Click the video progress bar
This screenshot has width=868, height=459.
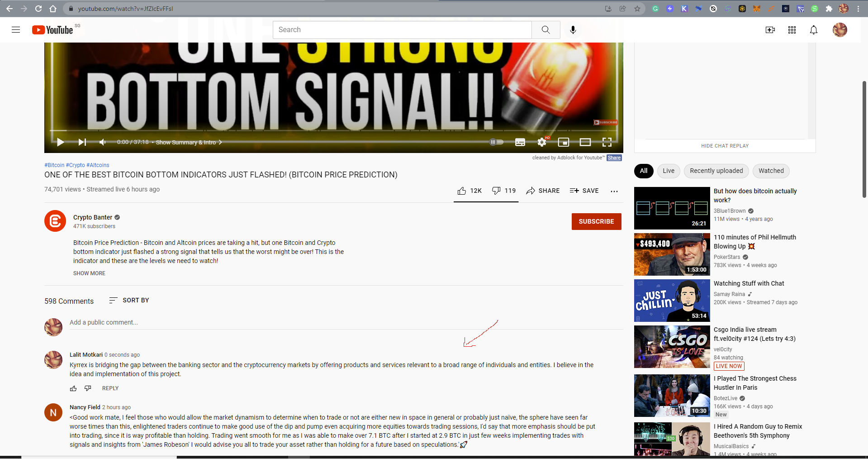click(334, 131)
